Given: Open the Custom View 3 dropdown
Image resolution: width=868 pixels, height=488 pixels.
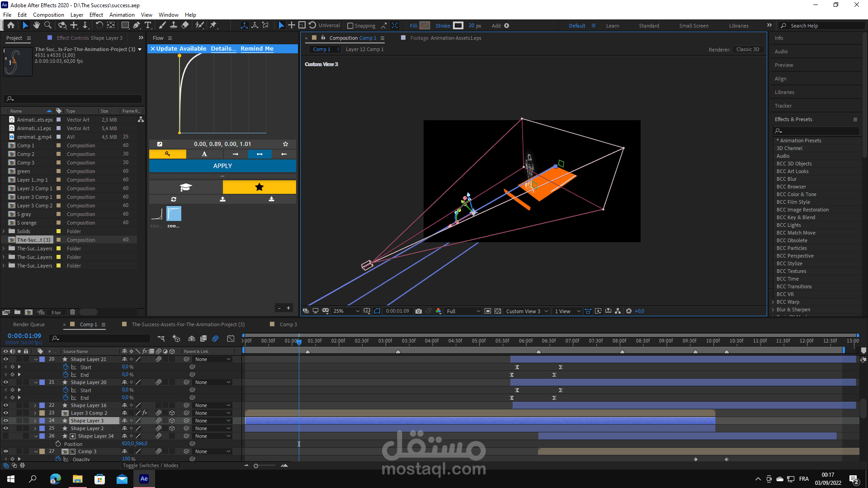Looking at the screenshot, I should (527, 311).
